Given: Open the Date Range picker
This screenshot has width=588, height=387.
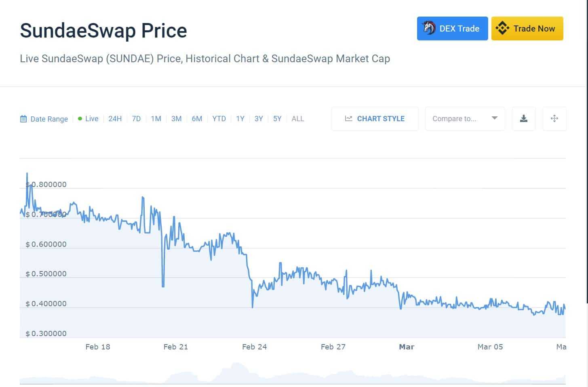Looking at the screenshot, I should click(x=49, y=119).
